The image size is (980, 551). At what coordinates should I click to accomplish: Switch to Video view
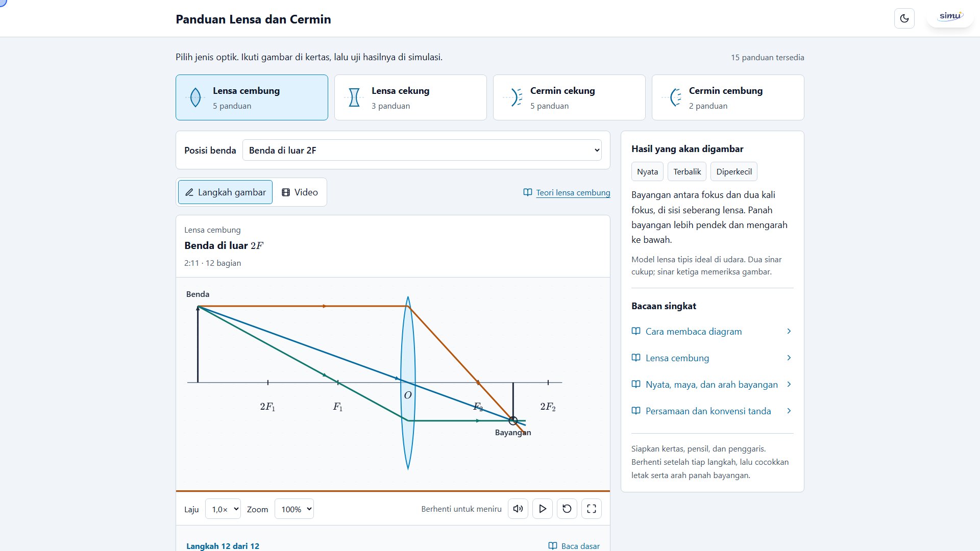300,192
